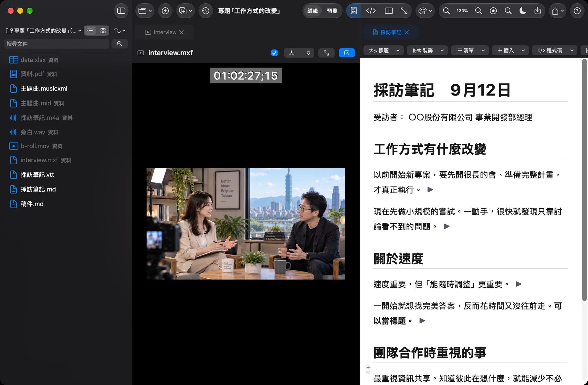The image size is (588, 385).
Task: Toggle dark mode moon icon
Action: [523, 11]
